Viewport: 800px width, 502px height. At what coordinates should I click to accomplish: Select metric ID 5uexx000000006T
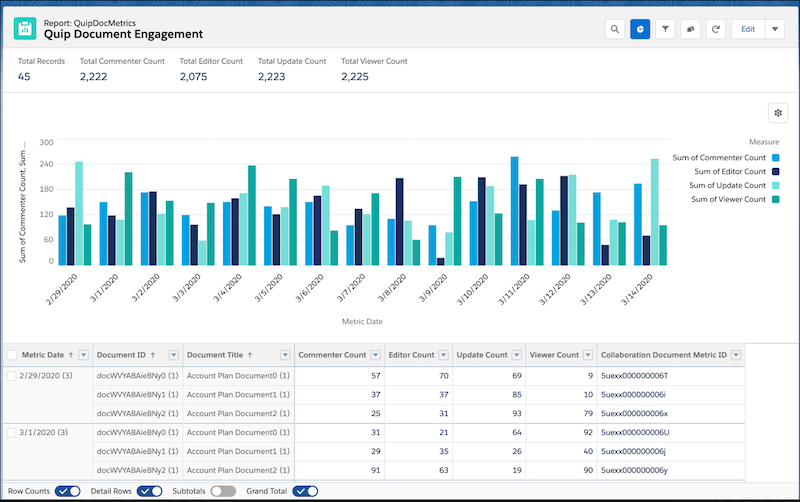tap(634, 376)
